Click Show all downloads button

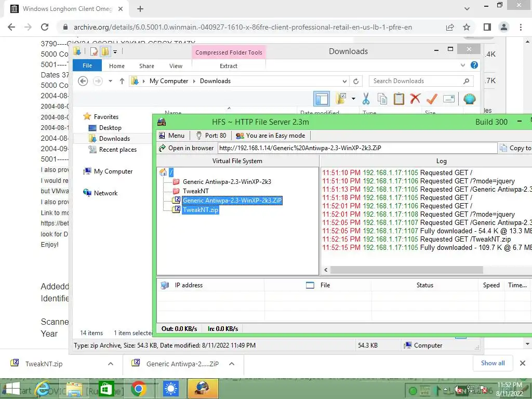(x=493, y=363)
